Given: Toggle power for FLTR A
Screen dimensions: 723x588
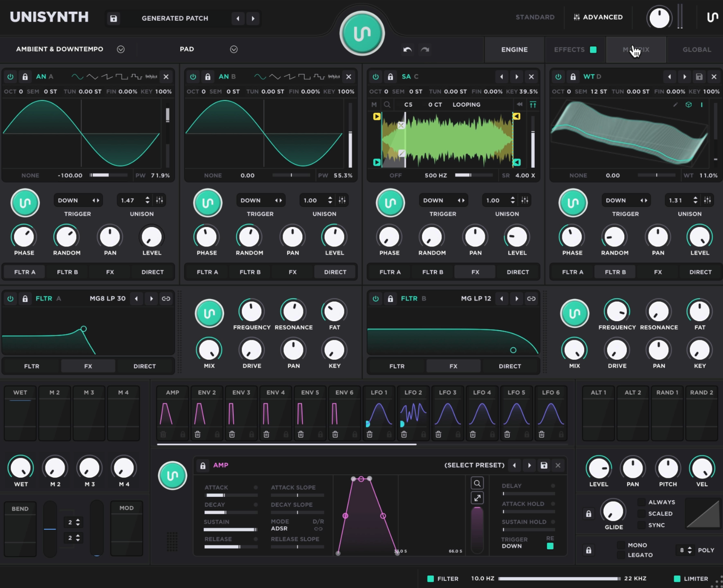Looking at the screenshot, I should click(x=10, y=299).
